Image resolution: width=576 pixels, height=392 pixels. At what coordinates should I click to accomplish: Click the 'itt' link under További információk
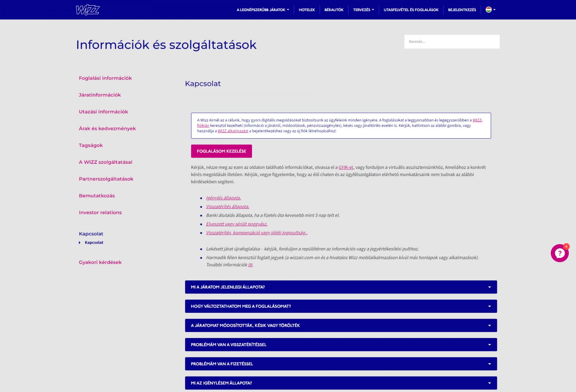click(x=251, y=265)
